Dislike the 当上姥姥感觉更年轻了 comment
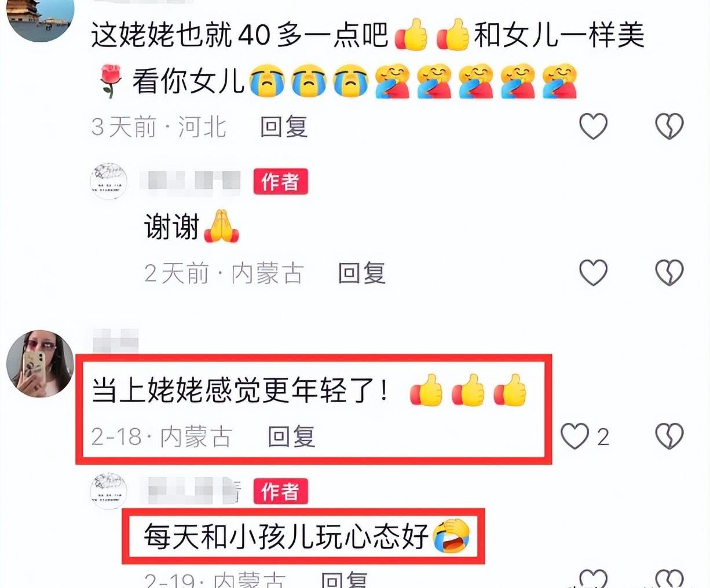Screen dimensions: 710x588 (x=669, y=436)
